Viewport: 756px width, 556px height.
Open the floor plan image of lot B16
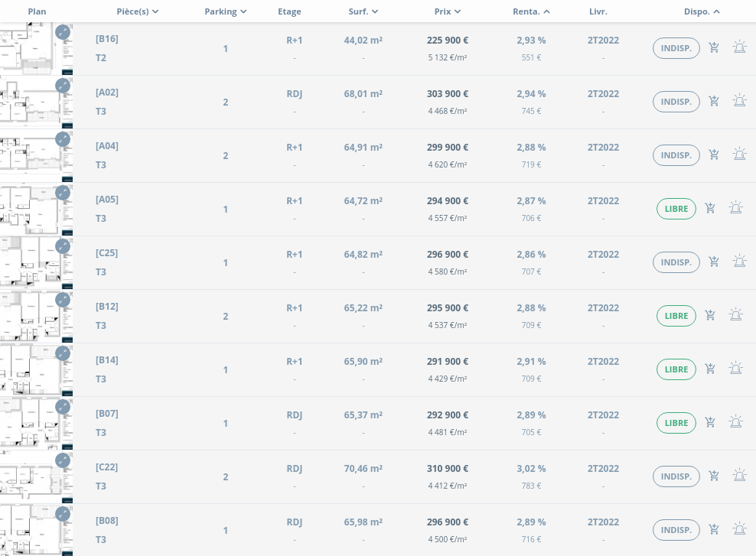point(31,48)
